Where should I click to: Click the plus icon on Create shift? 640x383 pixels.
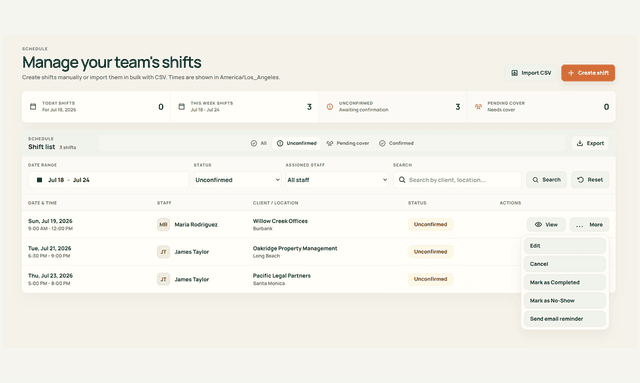pyautogui.click(x=571, y=73)
